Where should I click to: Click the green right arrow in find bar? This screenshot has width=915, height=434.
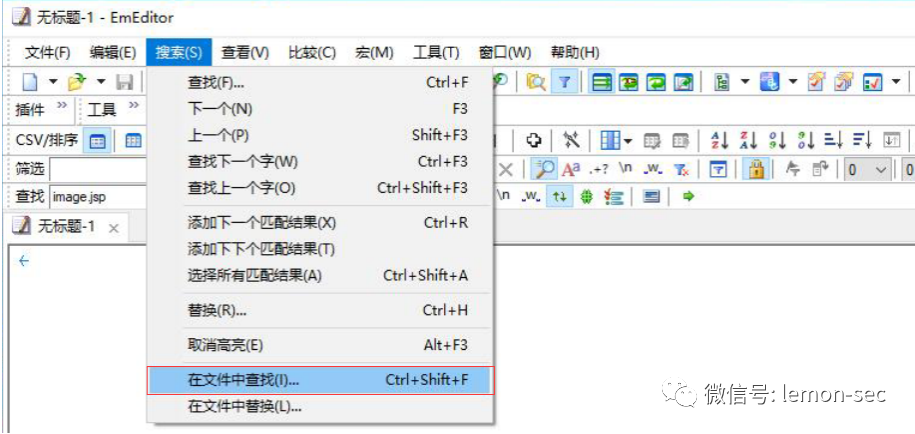click(689, 197)
